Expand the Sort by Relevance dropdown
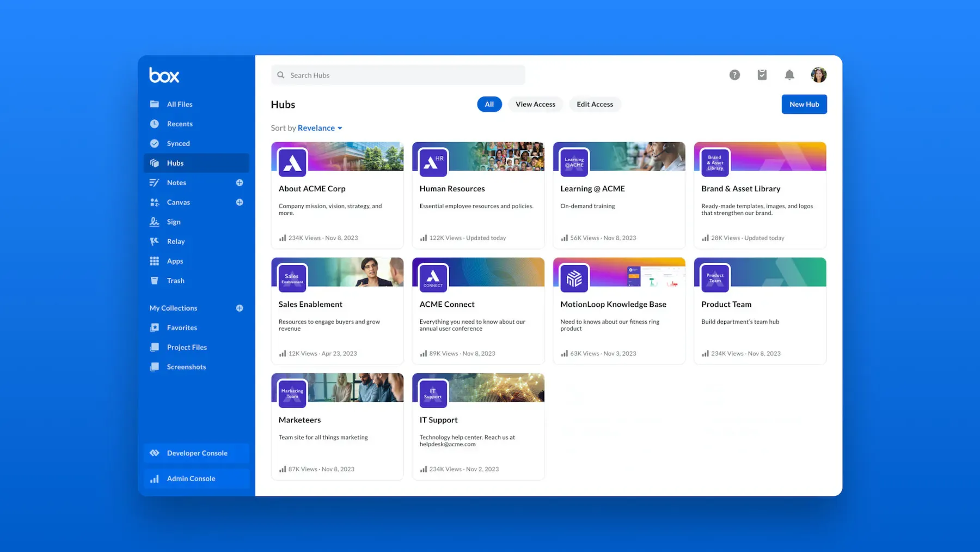Screen dimensions: 980x552 point(320,128)
